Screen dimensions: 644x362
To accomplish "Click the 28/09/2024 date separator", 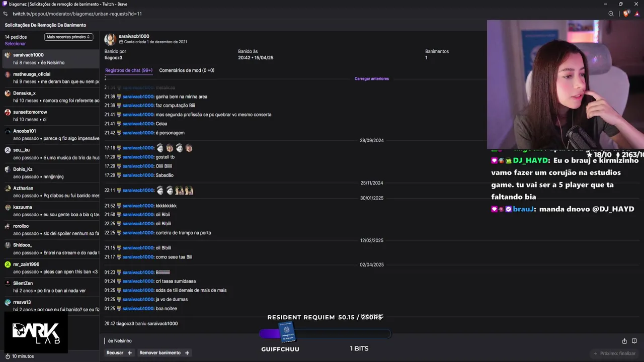I will click(x=372, y=141).
